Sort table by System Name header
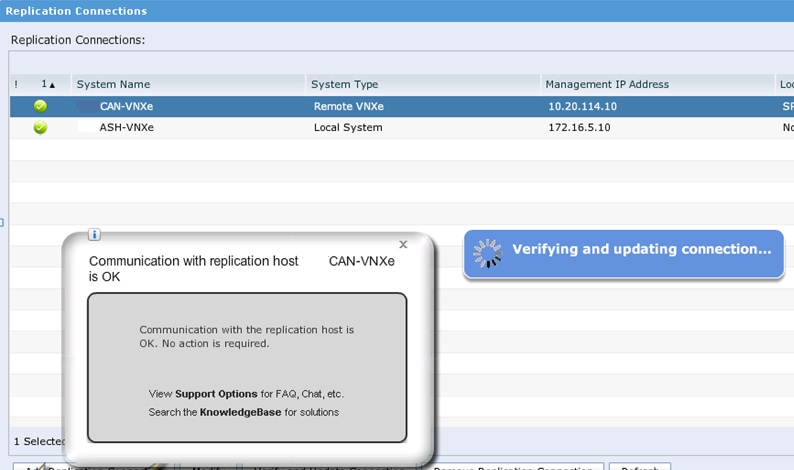The height and width of the screenshot is (470, 794). point(113,84)
